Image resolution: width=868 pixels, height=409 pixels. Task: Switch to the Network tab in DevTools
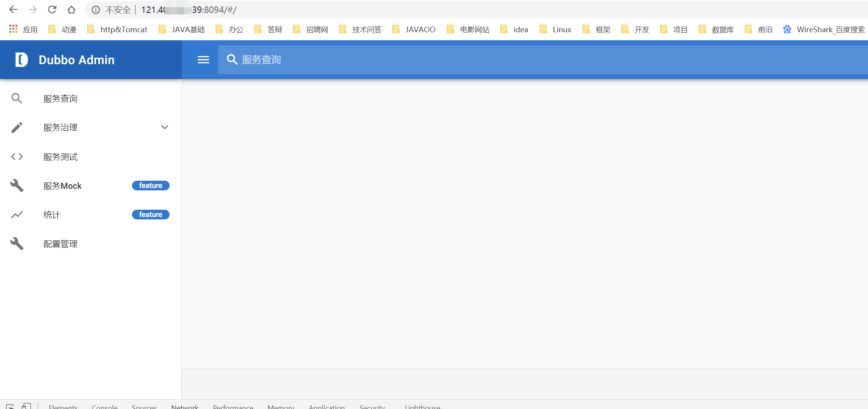pyautogui.click(x=185, y=407)
